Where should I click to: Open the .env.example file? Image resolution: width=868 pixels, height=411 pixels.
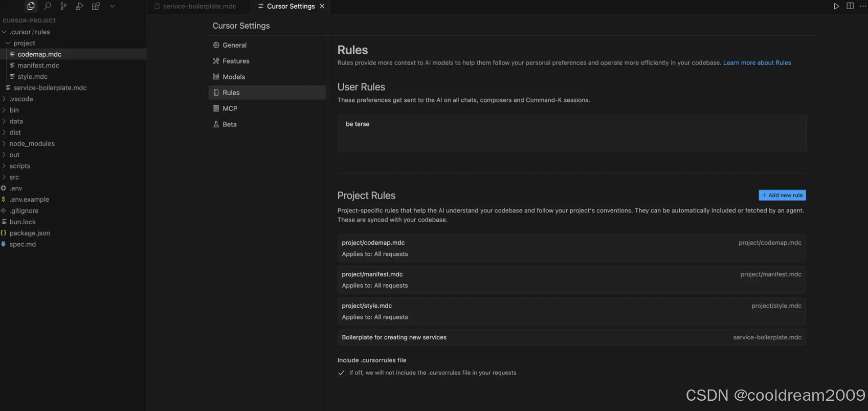tap(73, 200)
